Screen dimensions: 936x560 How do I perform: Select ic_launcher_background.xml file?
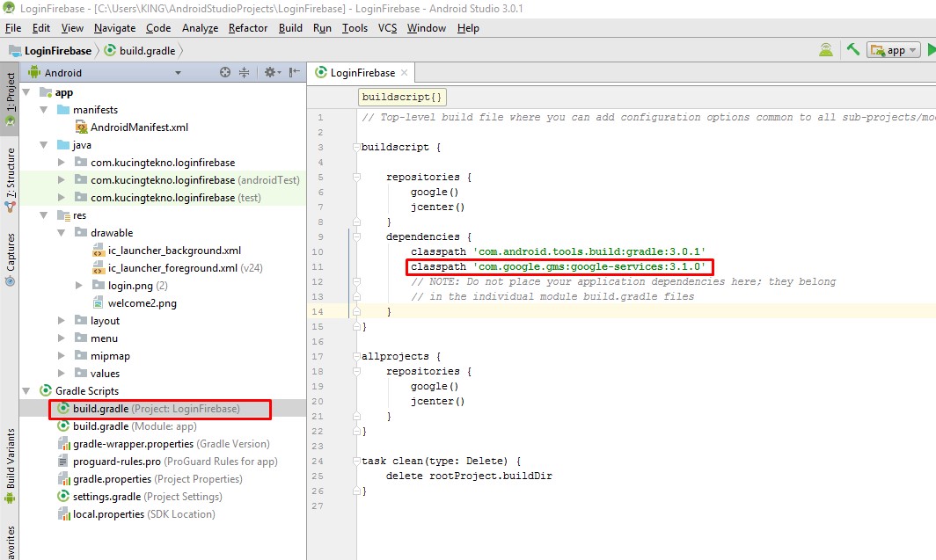pyautogui.click(x=167, y=251)
